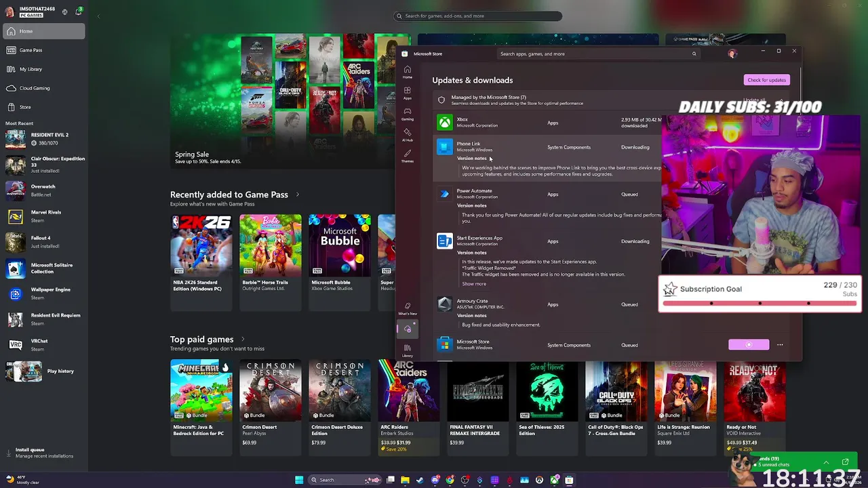Open the Microsoft Store profile avatar

pos(732,54)
